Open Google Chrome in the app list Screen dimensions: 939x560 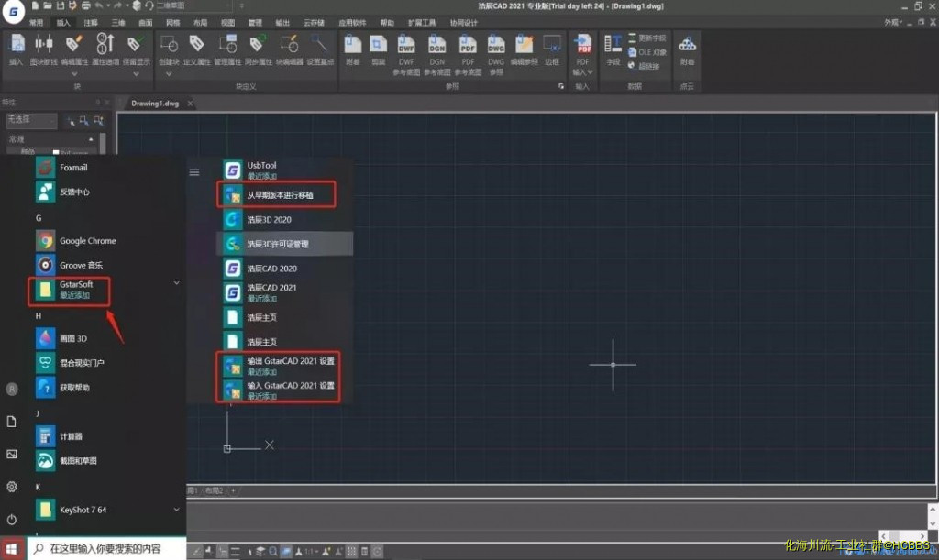coord(87,241)
